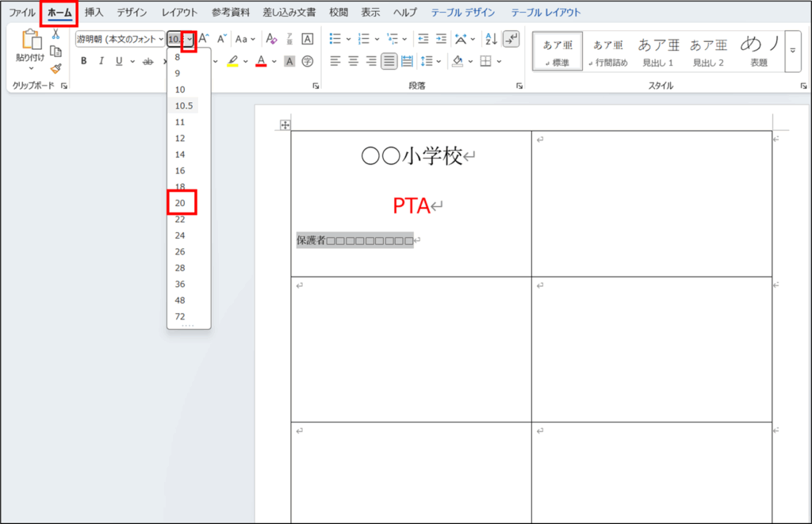Viewport: 812px width, 524px height.
Task: Apply the red font color
Action: (x=262, y=62)
